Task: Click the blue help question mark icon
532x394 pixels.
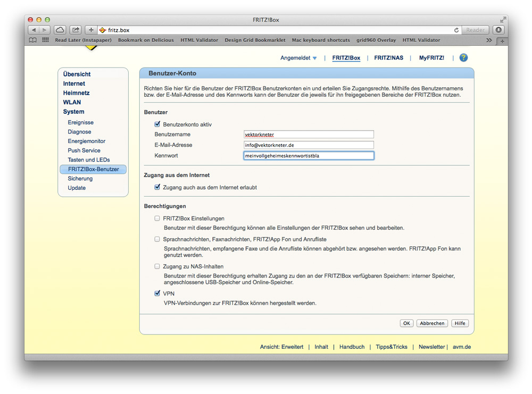Action: pos(463,57)
